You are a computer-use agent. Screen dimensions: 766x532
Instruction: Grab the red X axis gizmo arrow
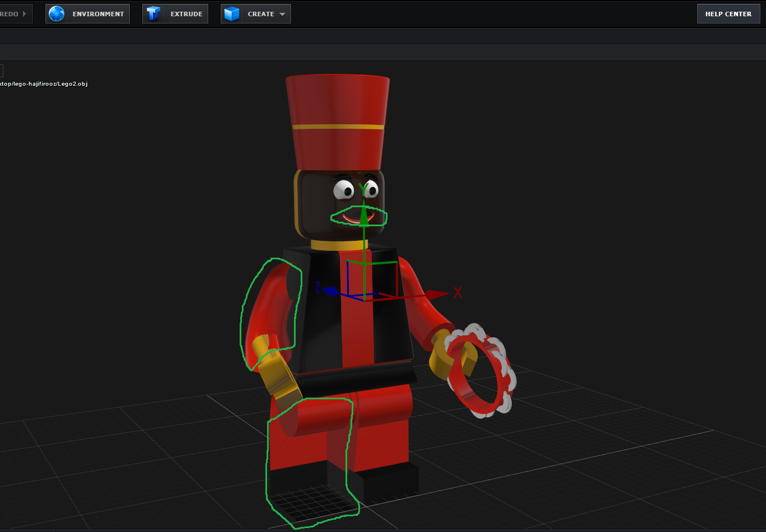437,294
